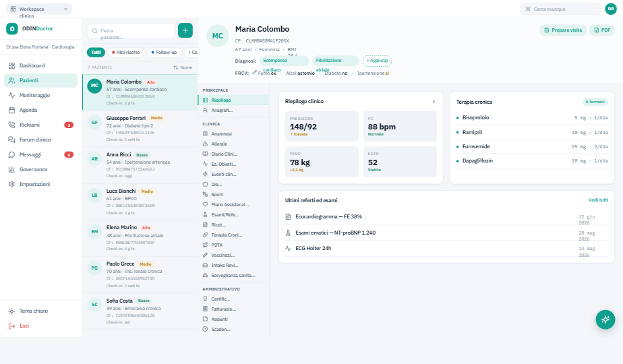
Task: Open the Anamnesi section
Action: [x=233, y=134]
